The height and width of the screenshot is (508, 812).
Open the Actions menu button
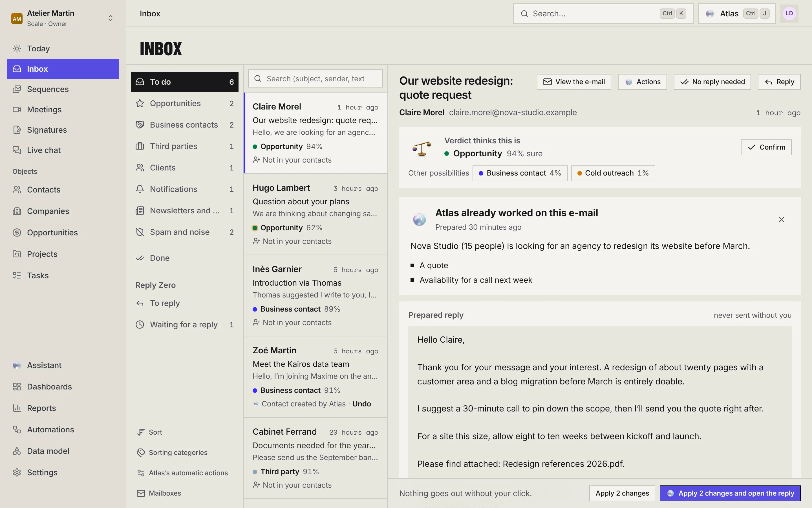click(x=642, y=82)
